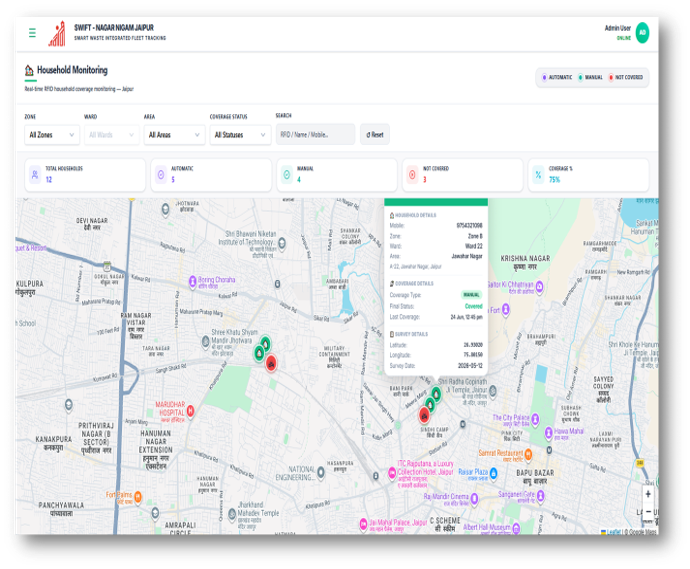Select the red household marker near Jhotwara
Image resolution: width=690 pixels, height=569 pixels.
click(x=271, y=363)
